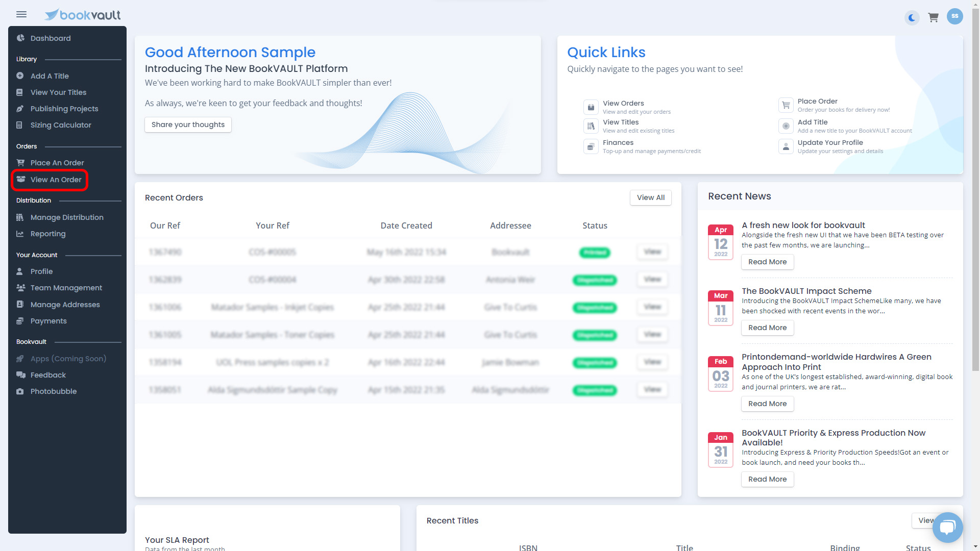Toggle dark mode with the moon icon

click(912, 18)
